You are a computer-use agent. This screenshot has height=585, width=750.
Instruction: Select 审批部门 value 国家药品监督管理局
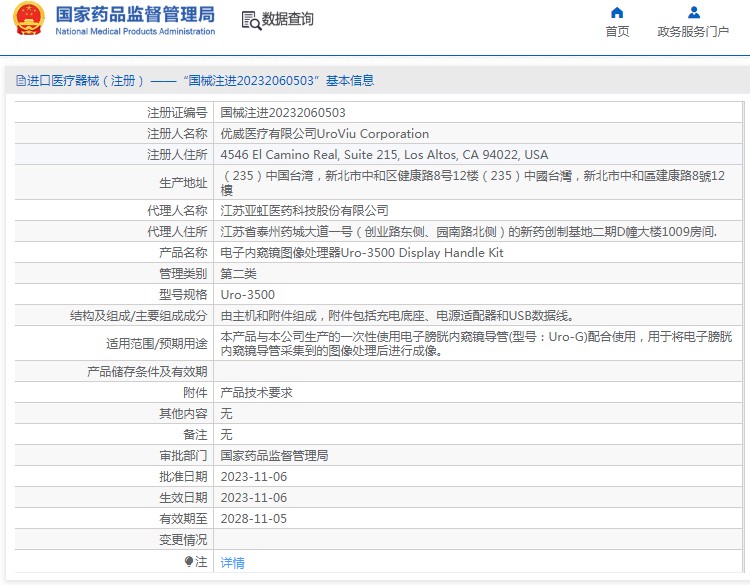pyautogui.click(x=274, y=456)
